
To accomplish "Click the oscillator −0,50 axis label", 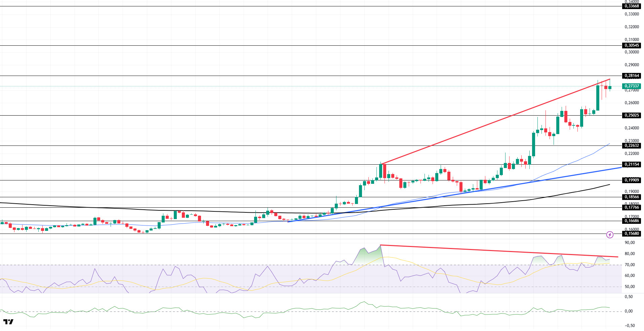I will [630, 326].
